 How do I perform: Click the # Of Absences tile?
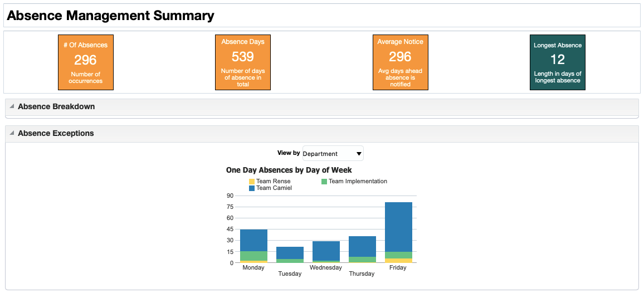point(85,62)
